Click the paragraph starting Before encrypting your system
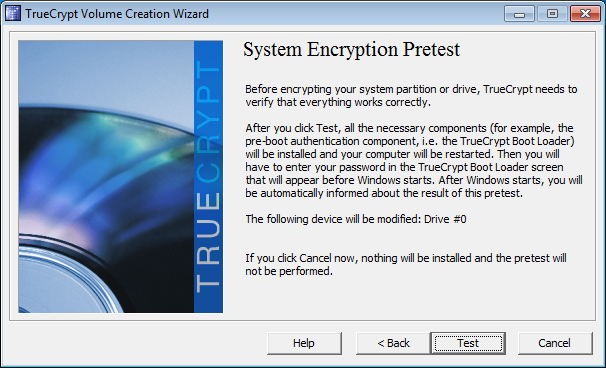 pos(411,95)
